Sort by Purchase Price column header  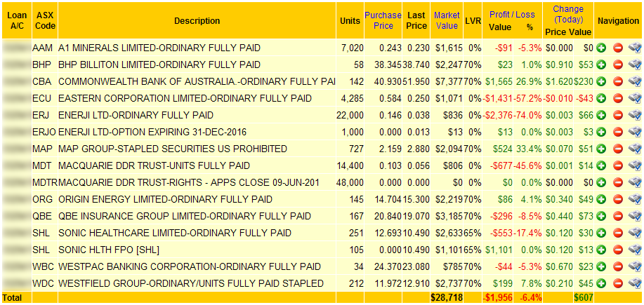[x=383, y=20]
